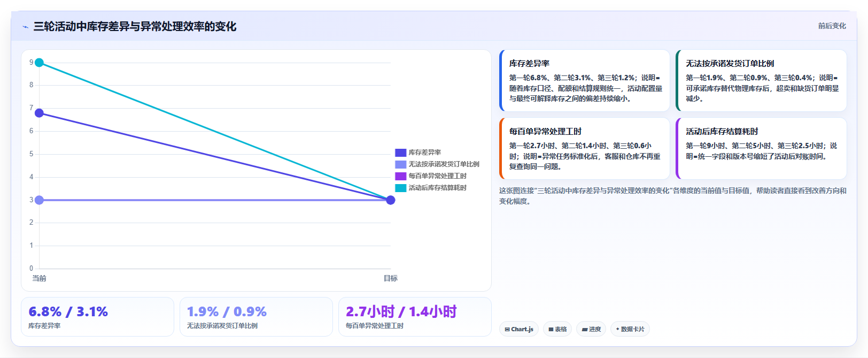Click the 进度 tag chip

click(x=591, y=329)
